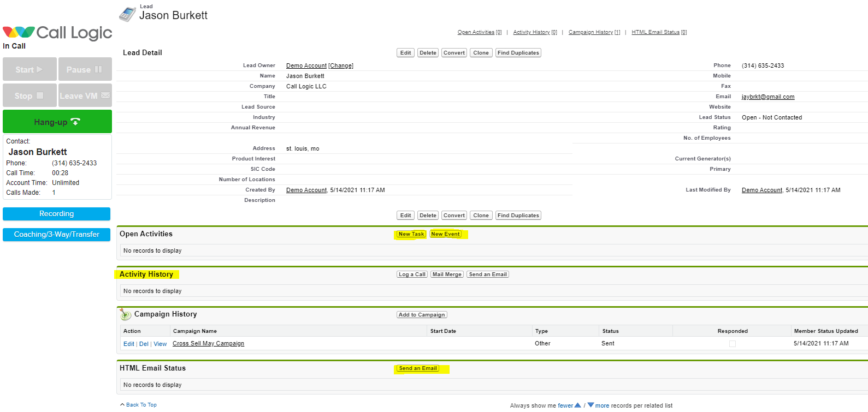The height and width of the screenshot is (412, 868).
Task: Stop the dialing session
Action: tap(29, 95)
